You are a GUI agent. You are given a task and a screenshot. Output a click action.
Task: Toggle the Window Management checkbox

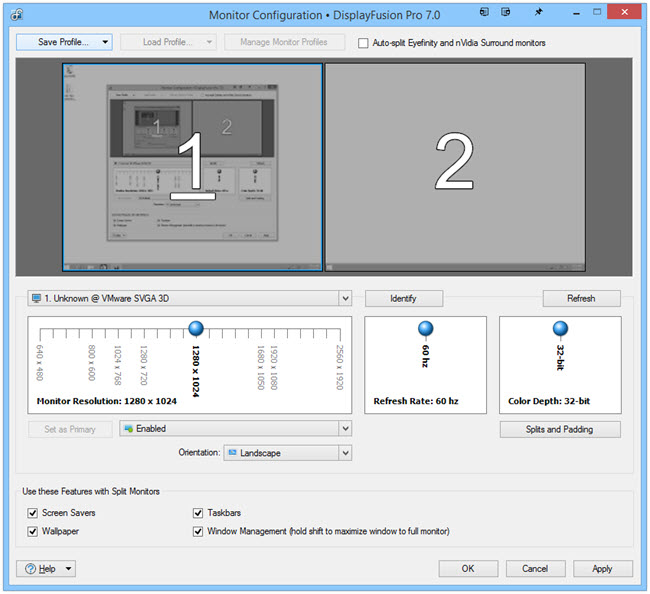tap(198, 531)
